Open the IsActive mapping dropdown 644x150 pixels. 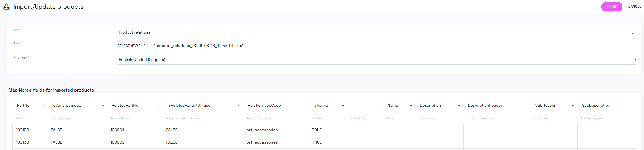coord(328,106)
